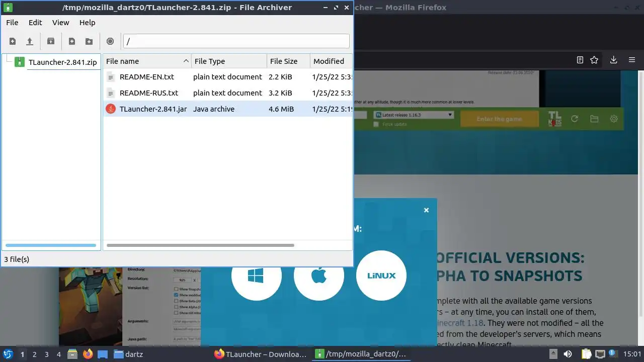Click the 2.2 KiB size cell
This screenshot has height=362, width=644.
[280, 77]
